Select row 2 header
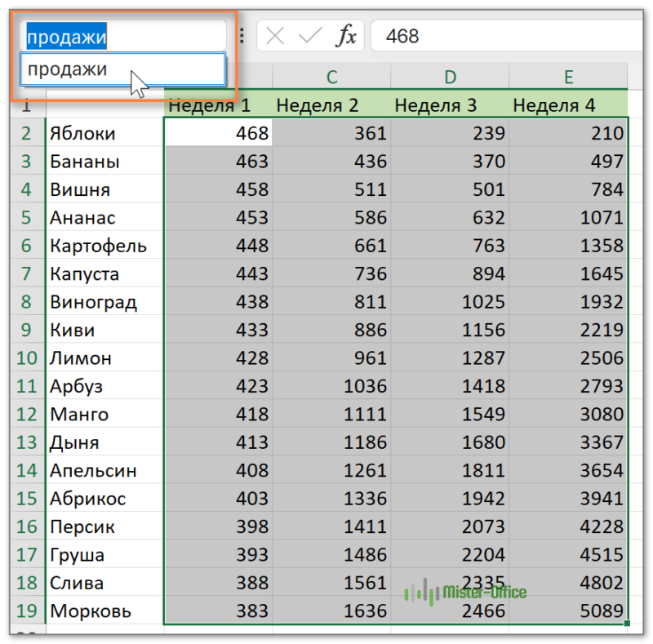Image resolution: width=653 pixels, height=644 pixels. click(26, 133)
